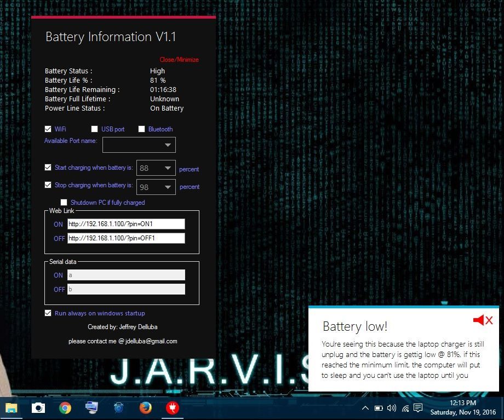Viewport: 504px width, 420px height.
Task: Launch Firefox from taskbar
Action: click(146, 408)
